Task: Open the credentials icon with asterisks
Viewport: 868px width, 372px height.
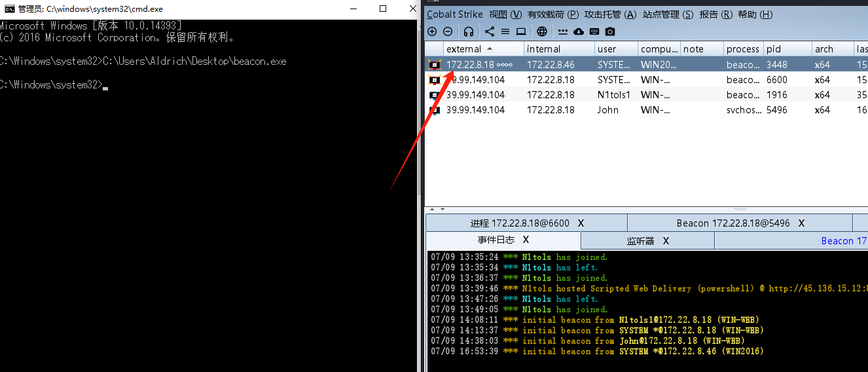Action: (563, 31)
